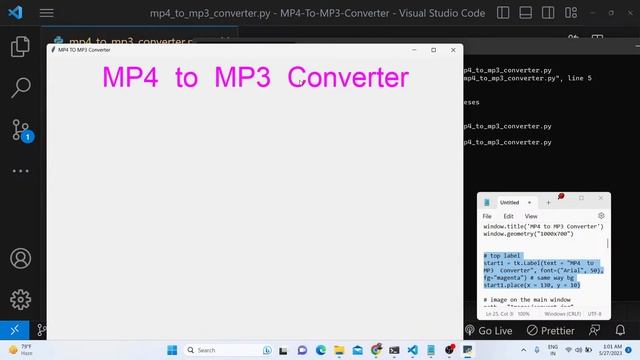Select the Untitled tab in Notepad

tap(509, 202)
